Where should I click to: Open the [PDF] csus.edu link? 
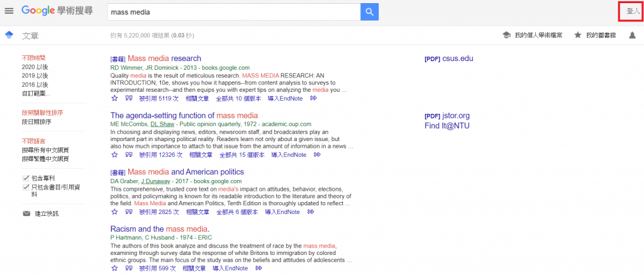[449, 59]
